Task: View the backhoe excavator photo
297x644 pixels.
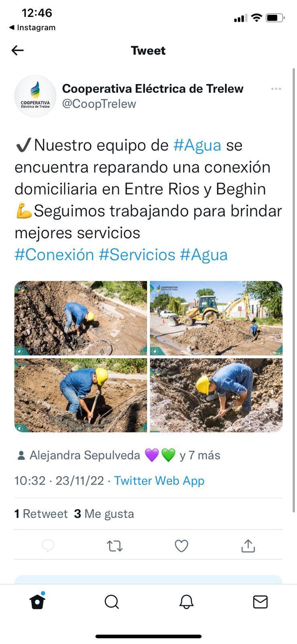Action: pos(216,318)
